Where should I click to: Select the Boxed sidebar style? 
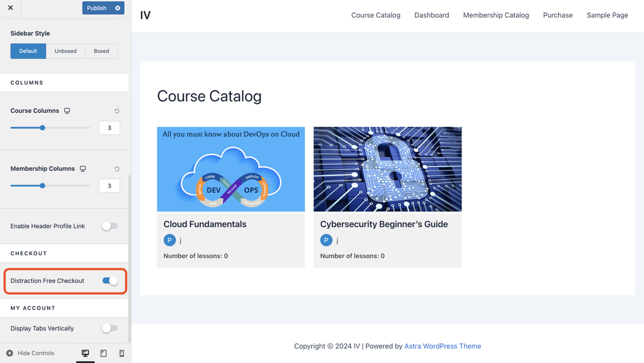(101, 51)
